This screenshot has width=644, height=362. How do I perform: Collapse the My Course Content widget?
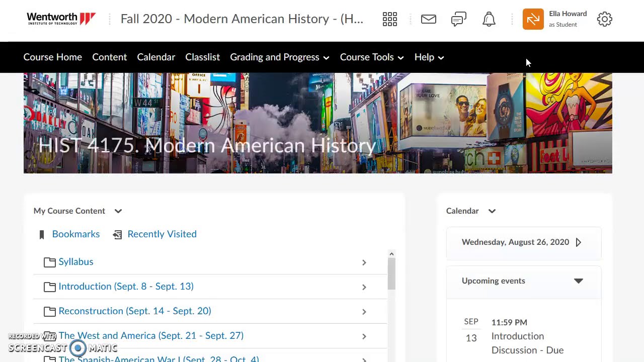coord(118,211)
